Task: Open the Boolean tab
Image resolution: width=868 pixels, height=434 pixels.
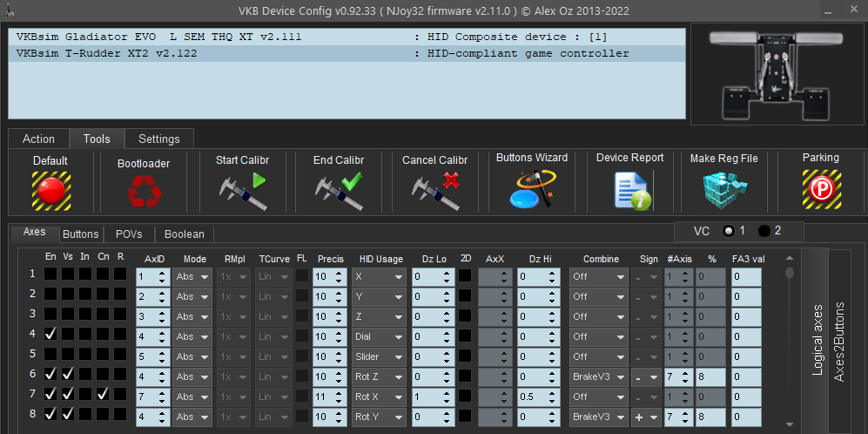Action: pyautogui.click(x=185, y=234)
